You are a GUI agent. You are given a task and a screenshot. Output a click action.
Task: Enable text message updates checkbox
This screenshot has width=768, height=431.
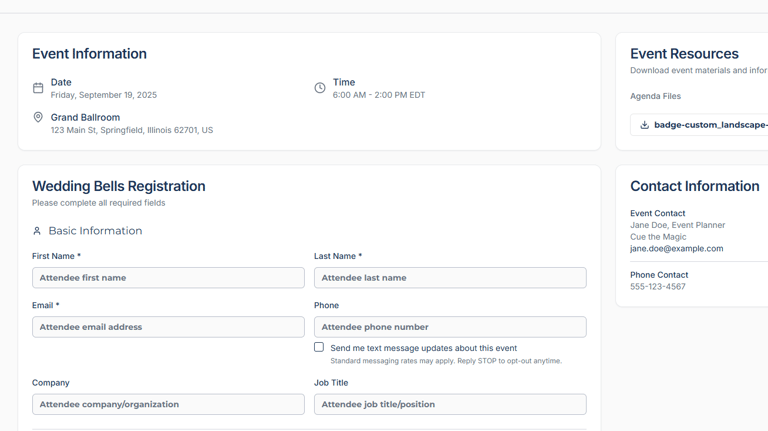click(319, 347)
